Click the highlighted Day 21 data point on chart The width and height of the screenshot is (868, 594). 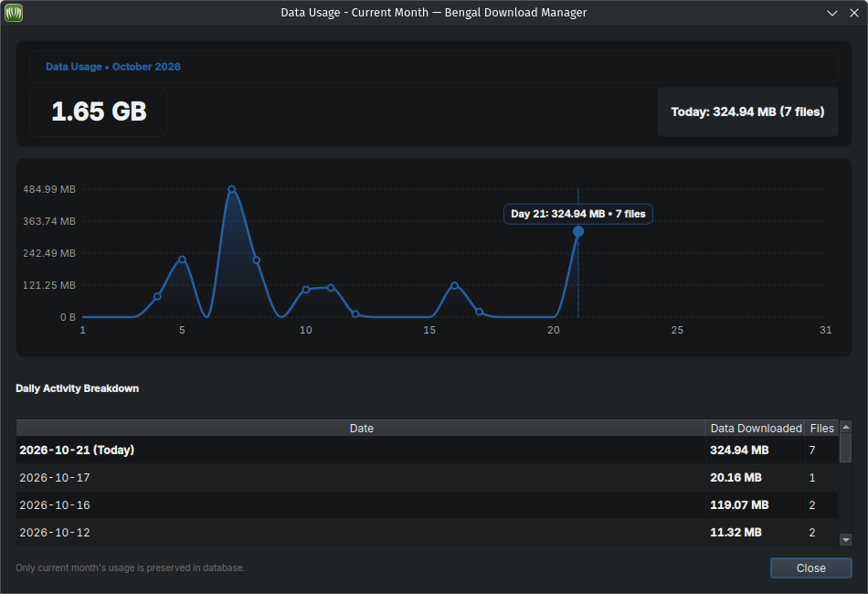[578, 231]
